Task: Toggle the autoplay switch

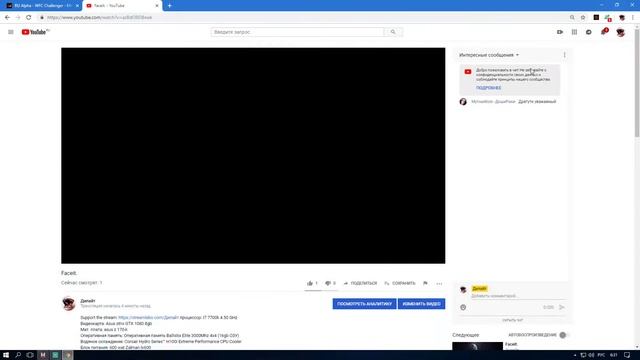Action: (x=564, y=335)
